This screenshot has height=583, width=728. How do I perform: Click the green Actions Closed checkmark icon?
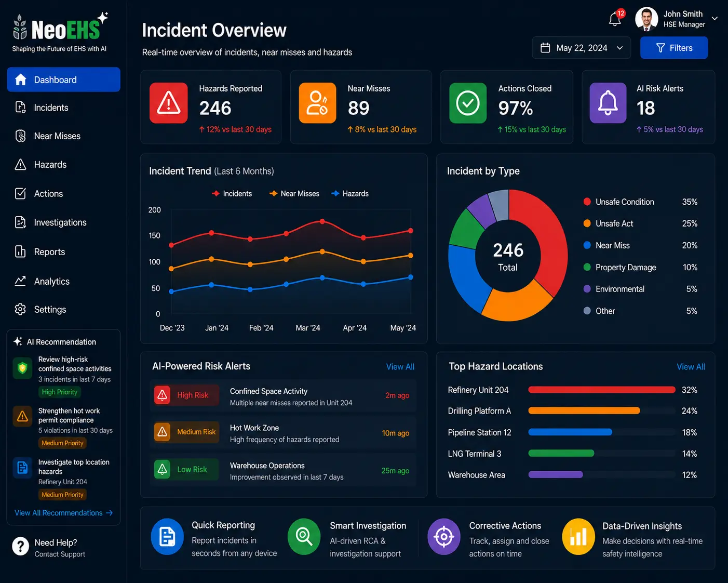[x=468, y=103]
